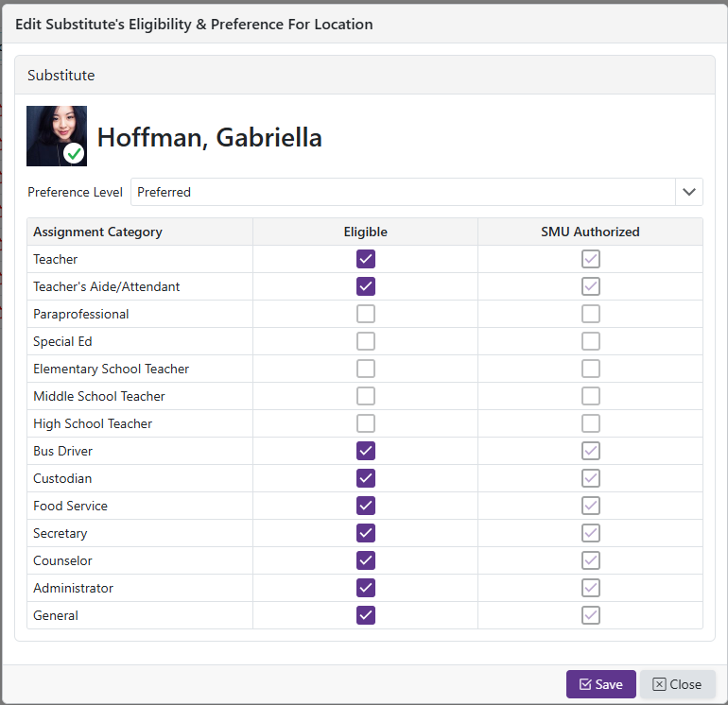Screen dimensions: 728x705
Task: Uncheck Eligible for Food Service
Action: coord(366,506)
